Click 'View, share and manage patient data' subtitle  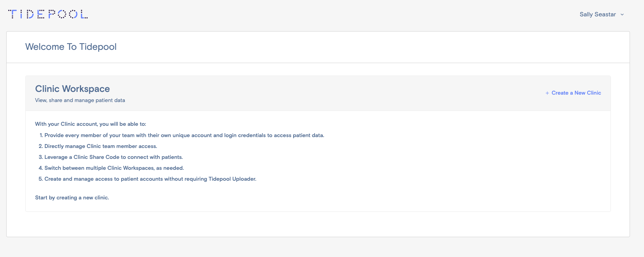(x=80, y=100)
